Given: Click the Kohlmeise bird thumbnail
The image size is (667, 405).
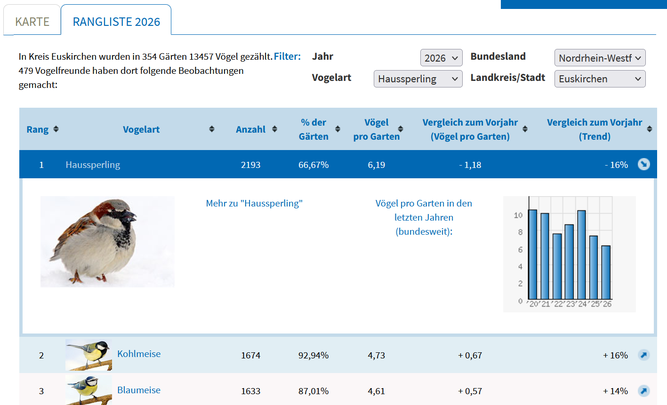Looking at the screenshot, I should [x=88, y=355].
